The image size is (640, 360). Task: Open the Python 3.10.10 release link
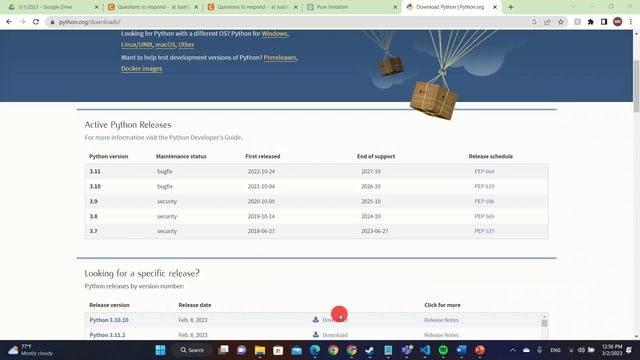pyautogui.click(x=109, y=320)
